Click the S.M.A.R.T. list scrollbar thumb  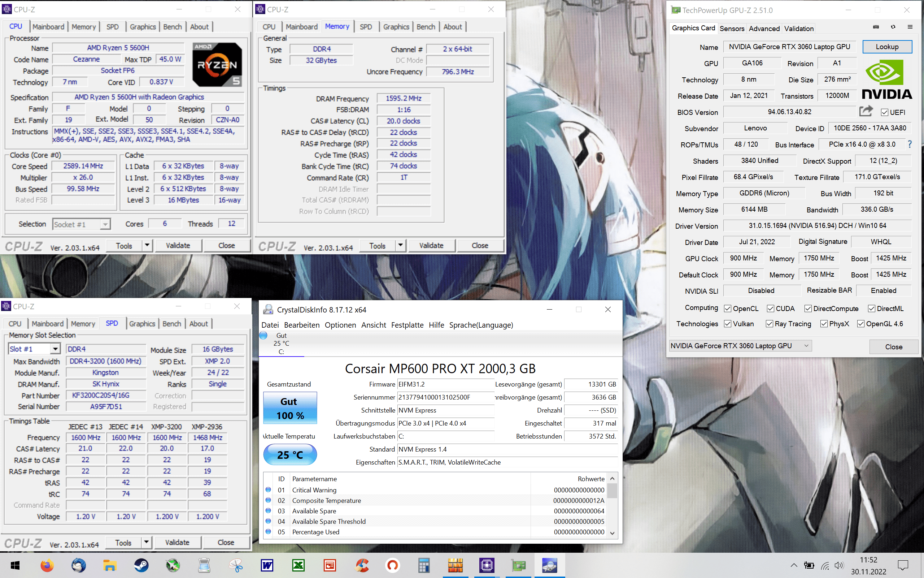(x=612, y=491)
